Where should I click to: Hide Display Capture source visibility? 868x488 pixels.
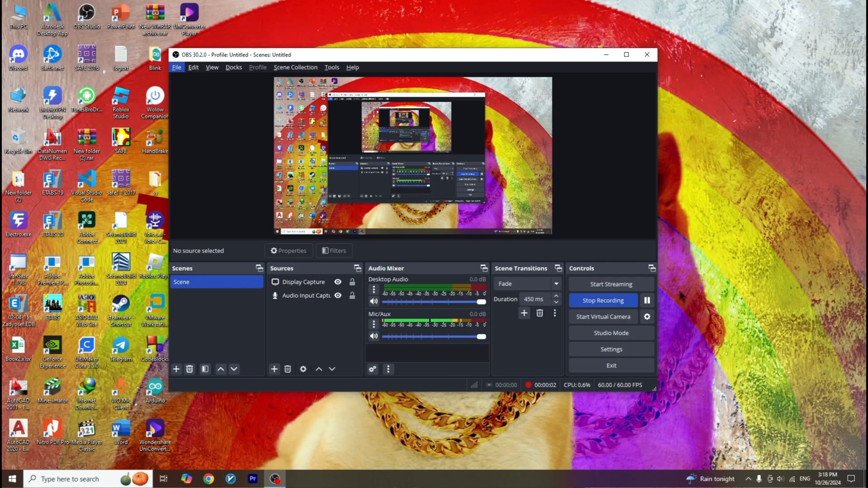338,282
